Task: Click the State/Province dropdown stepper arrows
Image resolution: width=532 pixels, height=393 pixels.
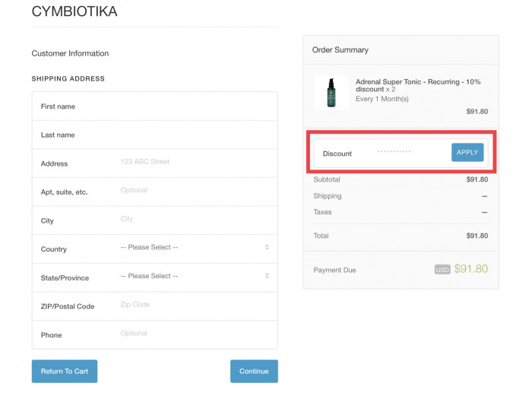Action: click(x=267, y=276)
